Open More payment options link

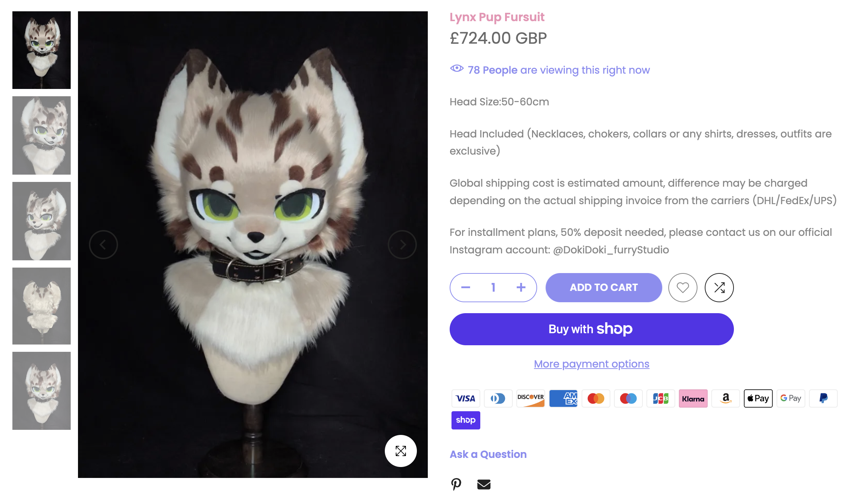pos(591,364)
